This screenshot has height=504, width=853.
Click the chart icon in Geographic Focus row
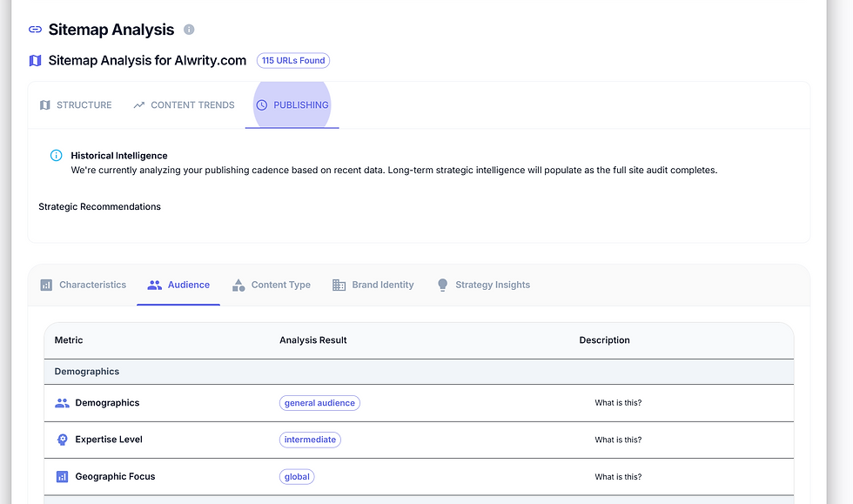point(62,477)
